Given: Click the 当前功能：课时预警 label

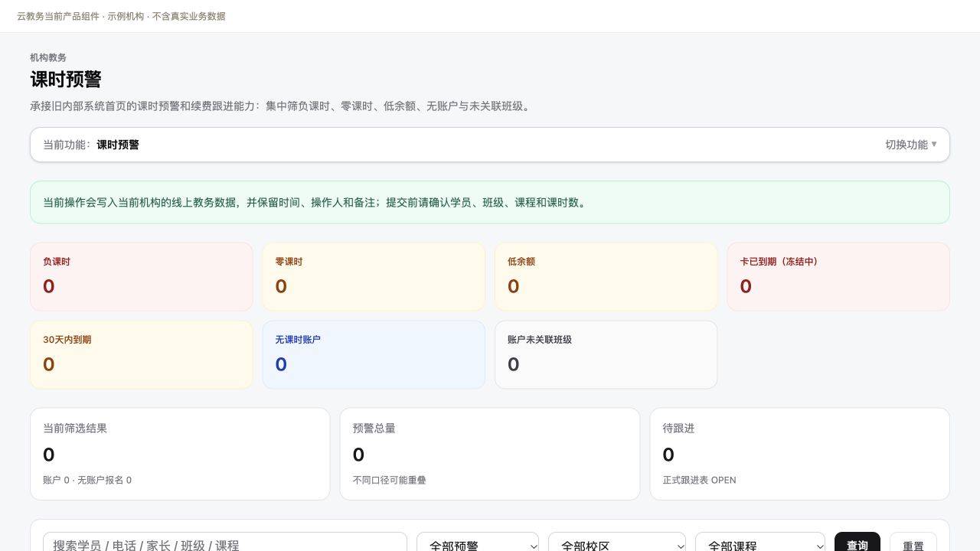Looking at the screenshot, I should pyautogui.click(x=91, y=145).
